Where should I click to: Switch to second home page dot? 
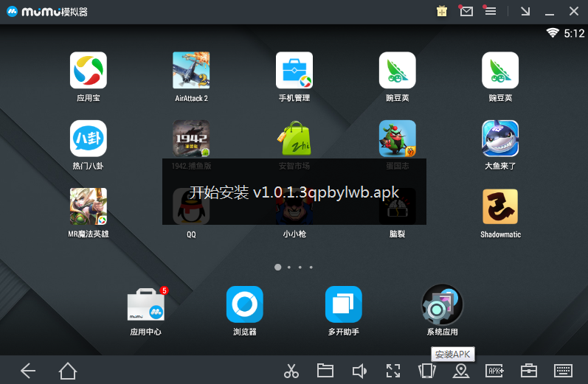coord(288,267)
